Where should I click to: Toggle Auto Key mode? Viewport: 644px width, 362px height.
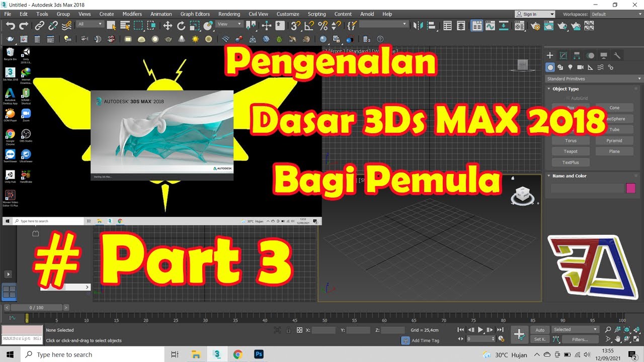(x=540, y=330)
